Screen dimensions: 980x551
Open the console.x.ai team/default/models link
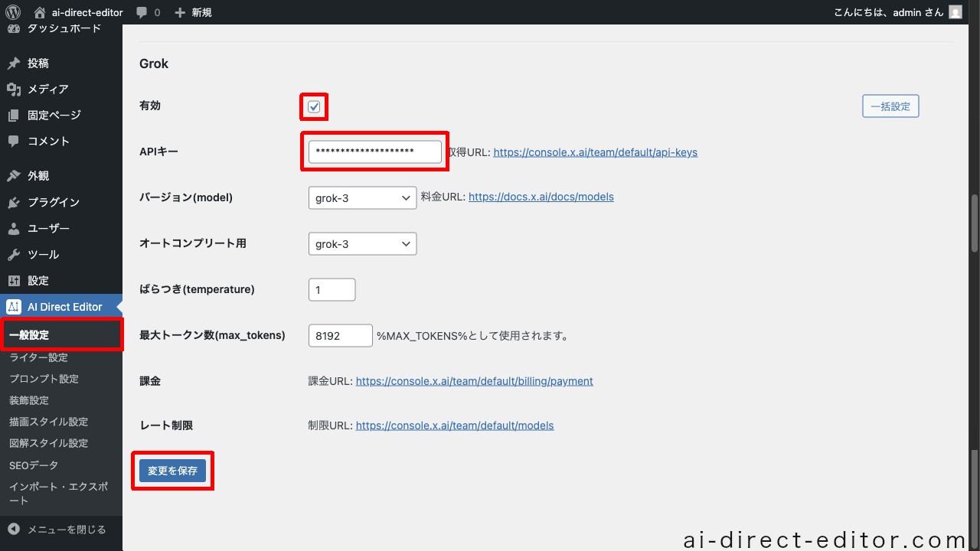pos(455,425)
